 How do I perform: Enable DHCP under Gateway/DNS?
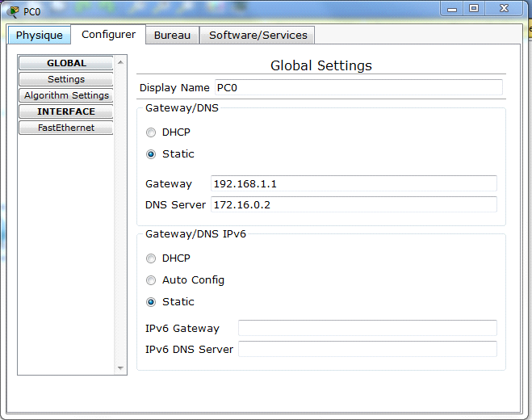pyautogui.click(x=151, y=132)
